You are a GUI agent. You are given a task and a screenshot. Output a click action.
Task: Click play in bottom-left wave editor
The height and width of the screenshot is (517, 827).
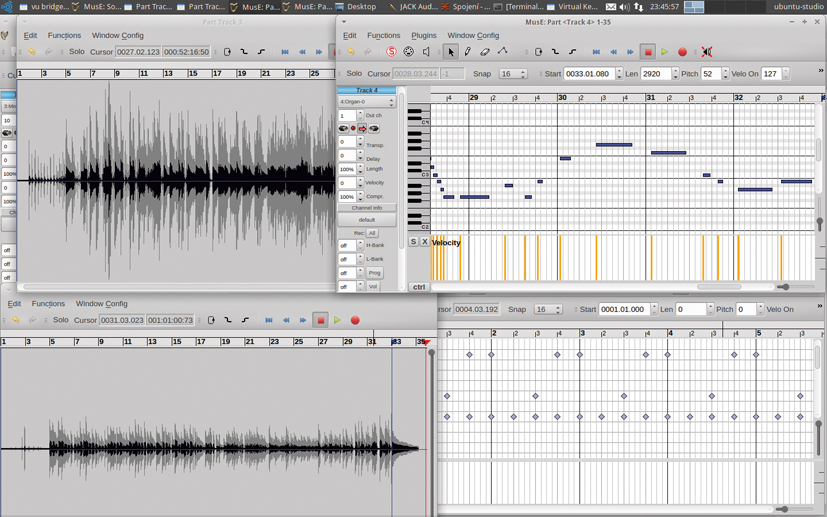coord(338,320)
